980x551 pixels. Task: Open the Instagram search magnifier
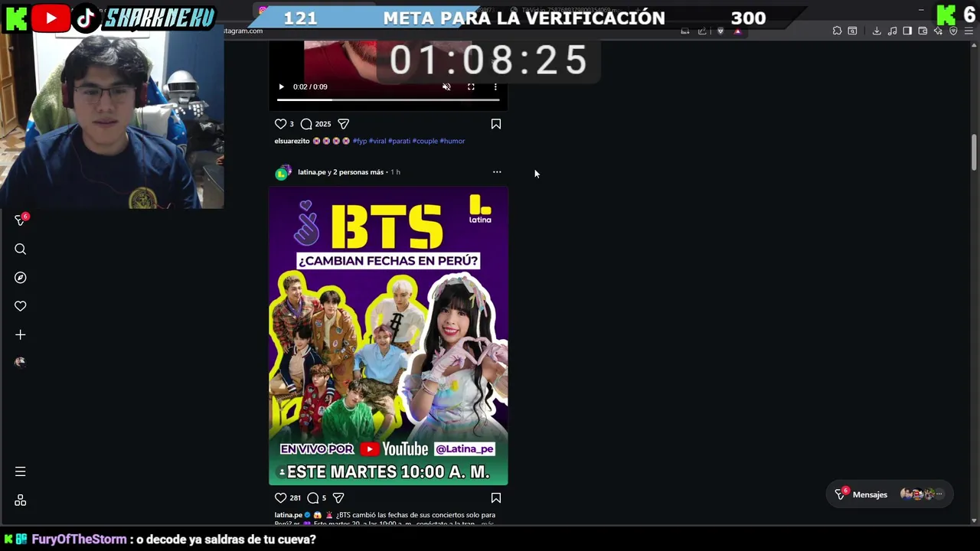click(x=21, y=249)
